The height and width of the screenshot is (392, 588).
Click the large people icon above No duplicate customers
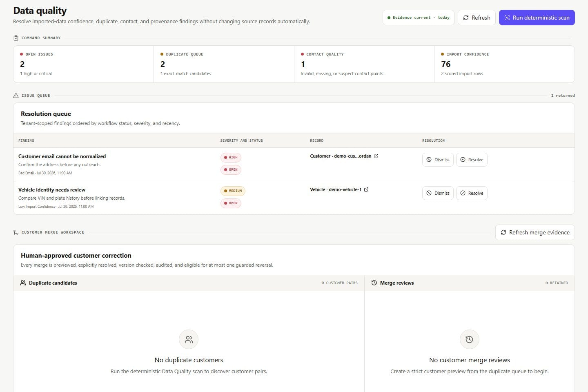pos(189,339)
